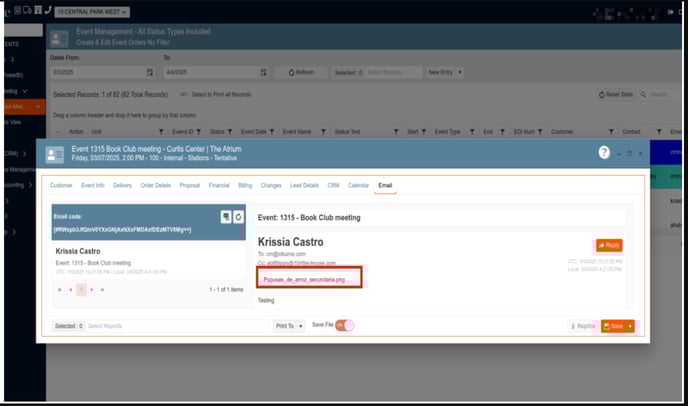Expand the Print To dropdown
Image resolution: width=688 pixels, height=406 pixels.
tap(287, 326)
